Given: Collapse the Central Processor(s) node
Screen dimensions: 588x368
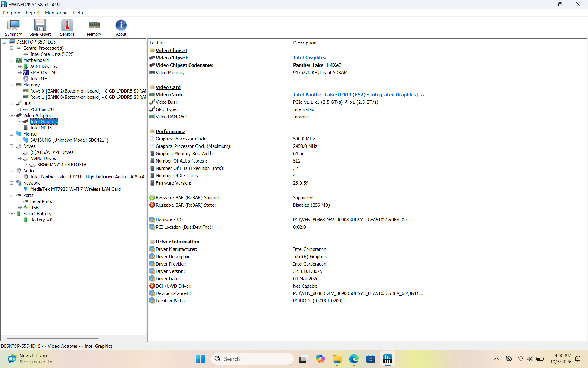Looking at the screenshot, I should [12, 48].
